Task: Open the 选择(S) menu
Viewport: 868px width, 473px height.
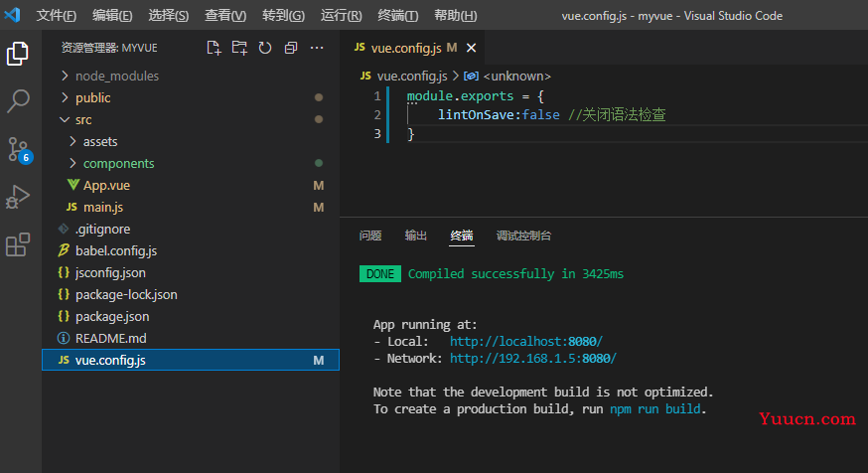Action: (168, 16)
